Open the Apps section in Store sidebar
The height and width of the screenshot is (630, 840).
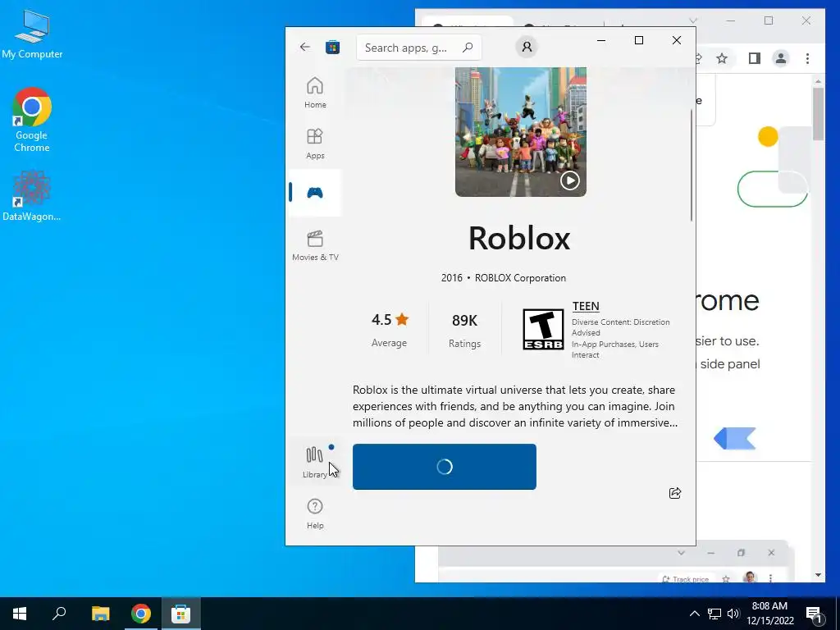[x=315, y=144]
